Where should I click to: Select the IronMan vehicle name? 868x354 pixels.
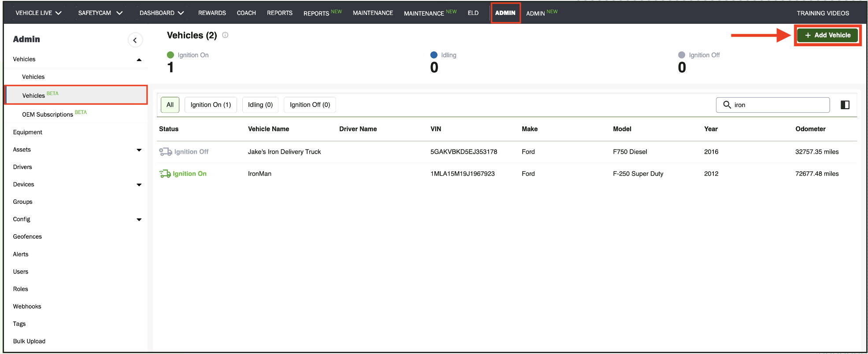click(260, 174)
